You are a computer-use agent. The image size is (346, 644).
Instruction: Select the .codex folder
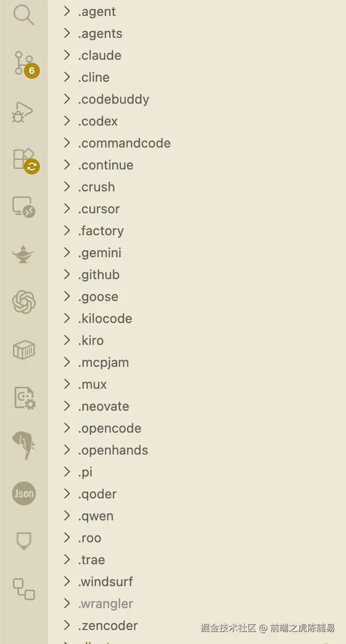pyautogui.click(x=98, y=121)
